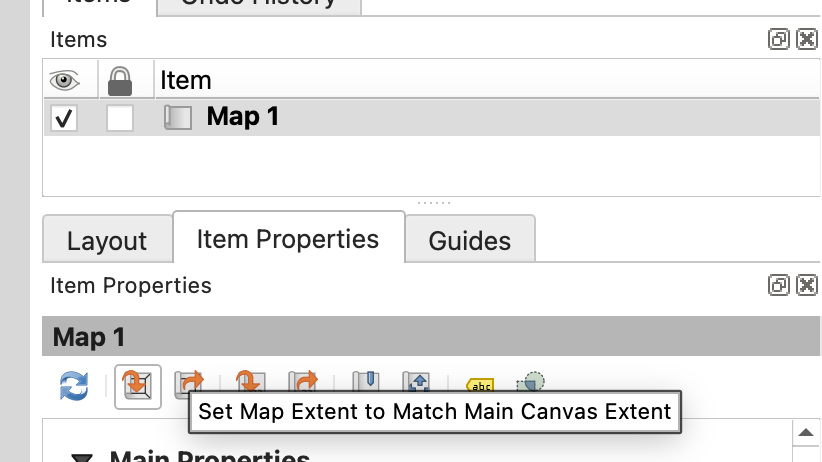Set main canvas to match map scale
Viewport: 822px width, 462px height.
click(302, 384)
